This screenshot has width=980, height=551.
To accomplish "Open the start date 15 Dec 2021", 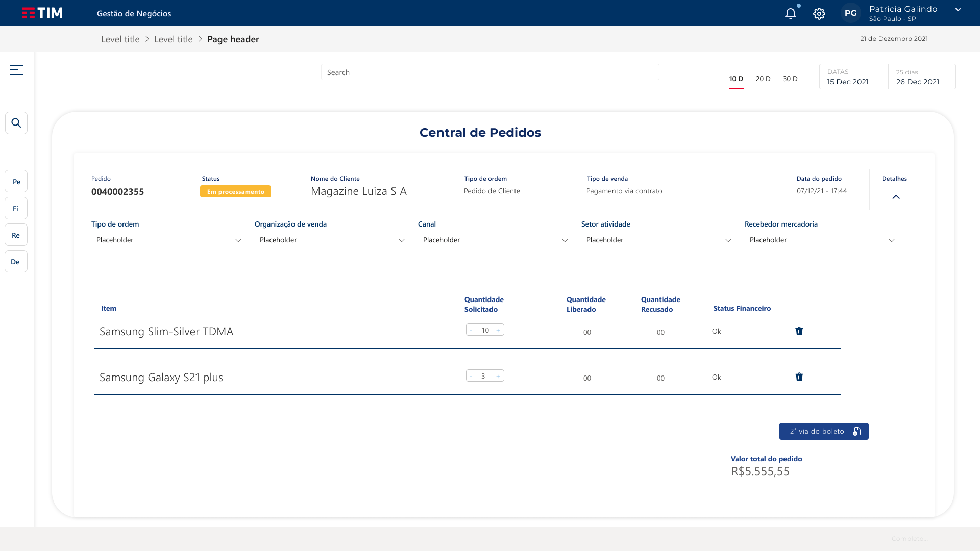I will tap(854, 77).
